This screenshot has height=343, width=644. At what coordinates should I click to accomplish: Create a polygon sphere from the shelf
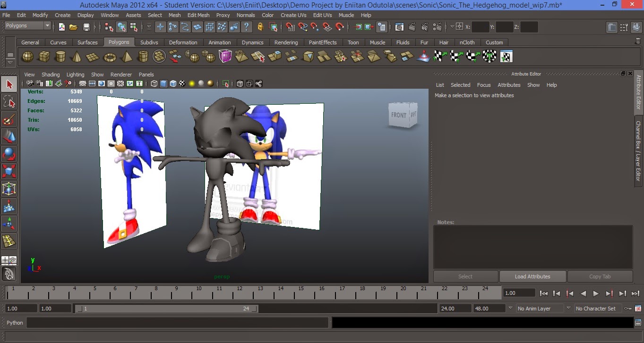click(x=28, y=57)
